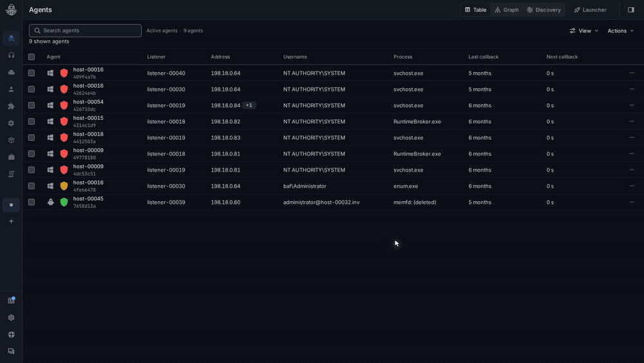Check the box for host-00015

(31, 121)
